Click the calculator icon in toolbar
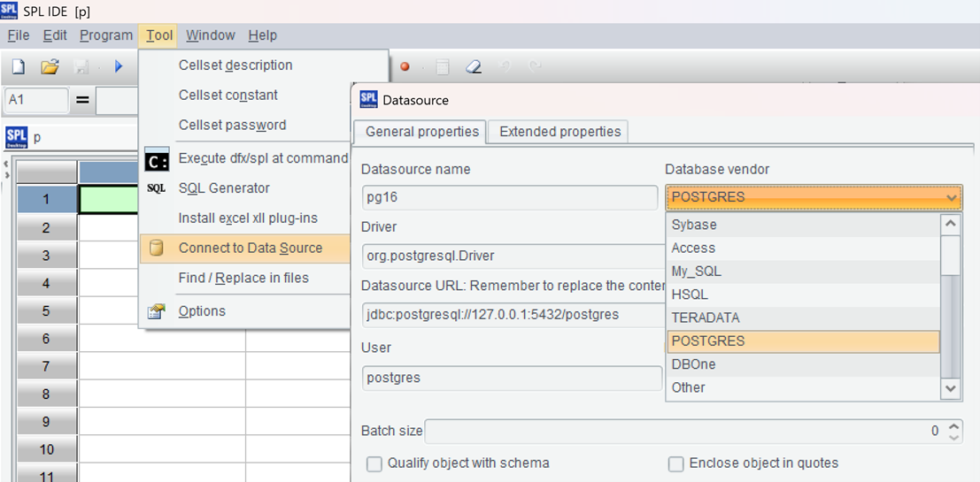 point(443,67)
